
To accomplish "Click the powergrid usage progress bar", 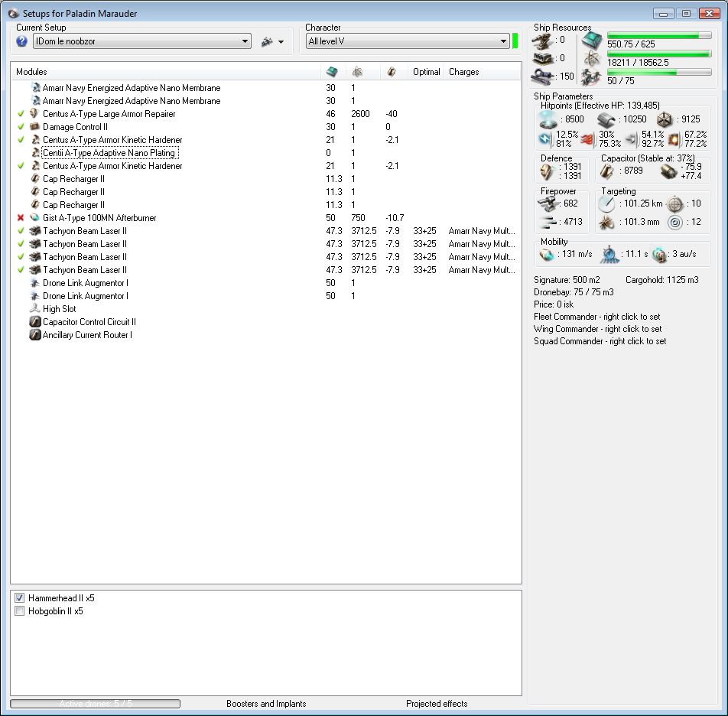I will click(659, 54).
